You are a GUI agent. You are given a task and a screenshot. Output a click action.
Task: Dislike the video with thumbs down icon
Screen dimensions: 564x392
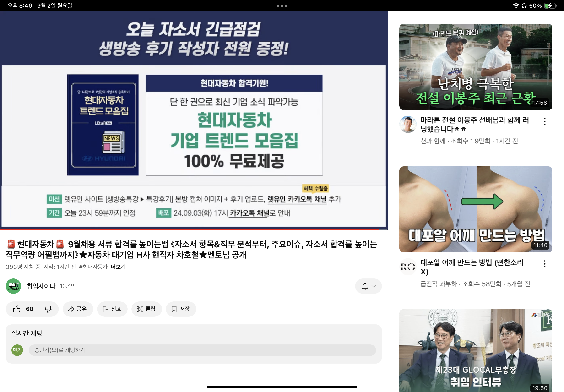(x=49, y=309)
